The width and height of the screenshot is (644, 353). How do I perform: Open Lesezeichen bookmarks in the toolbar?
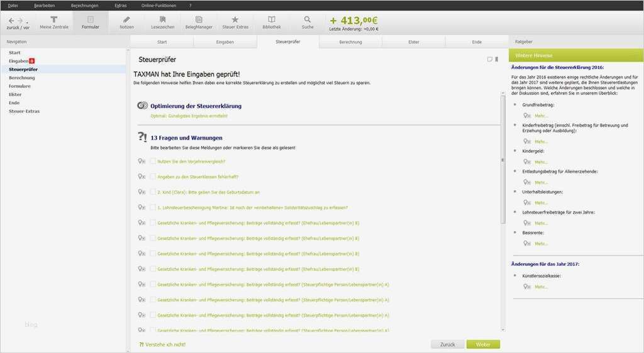click(163, 23)
